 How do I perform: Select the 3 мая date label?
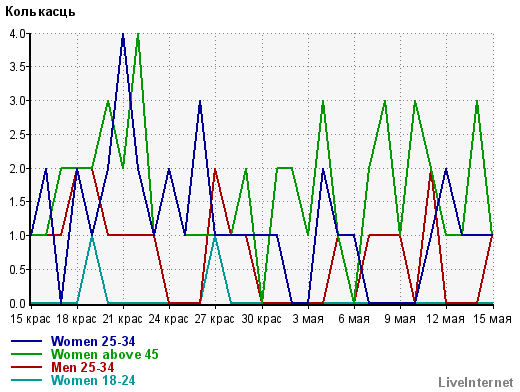click(x=308, y=319)
